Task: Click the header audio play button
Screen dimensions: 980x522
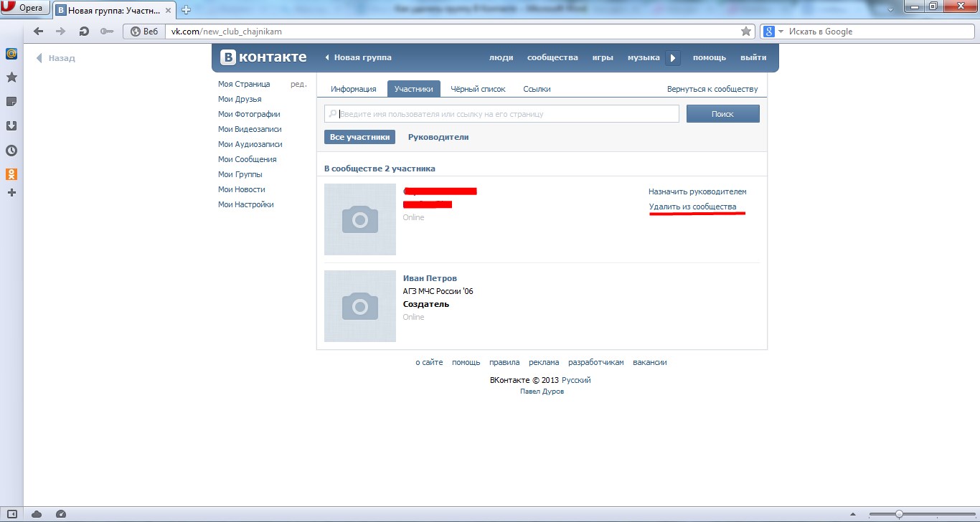Action: point(673,57)
